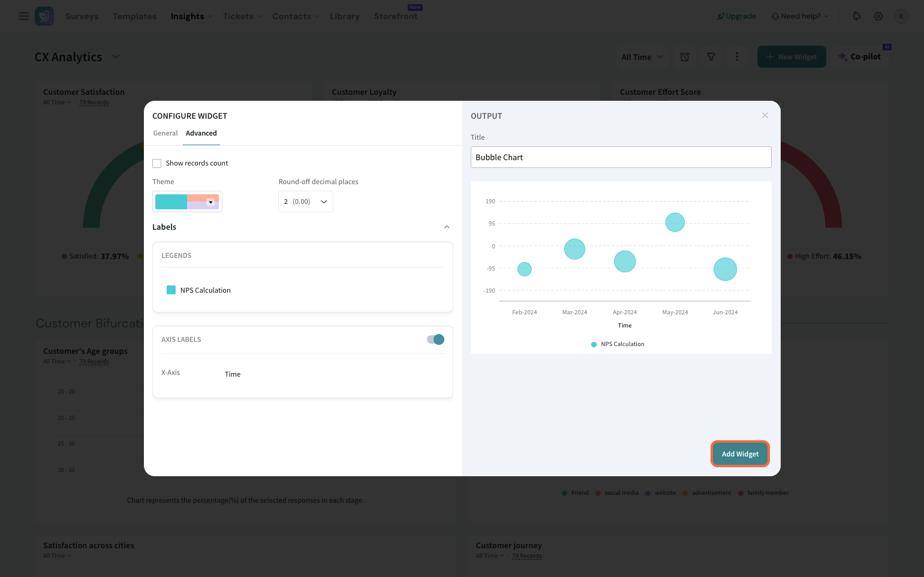
Task: Click the dashboard filter funnel icon
Action: tap(711, 57)
